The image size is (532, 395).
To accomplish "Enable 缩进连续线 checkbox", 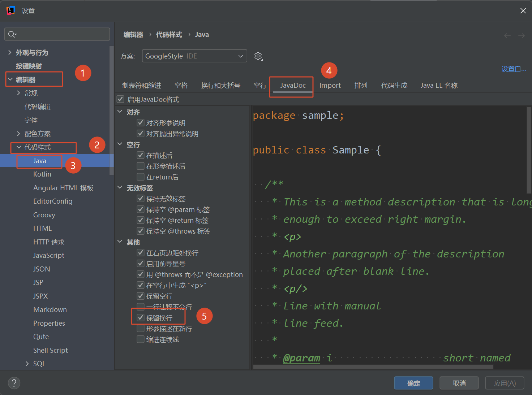I will click(141, 339).
